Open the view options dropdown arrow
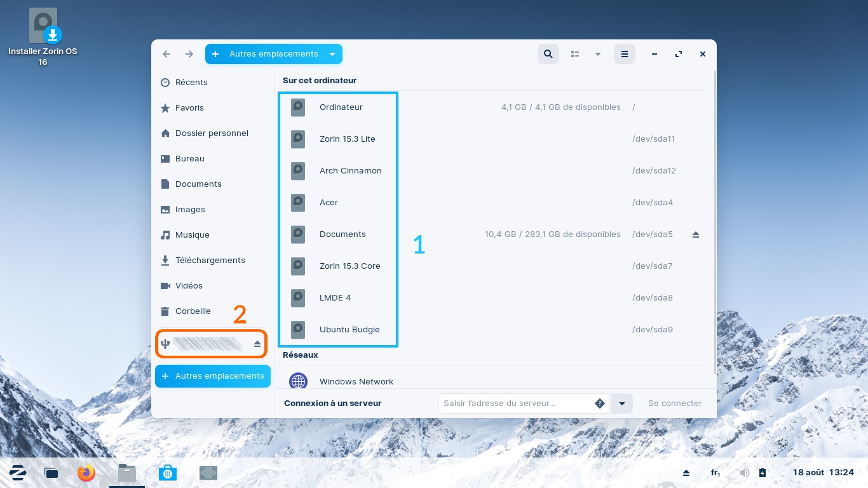 597,54
